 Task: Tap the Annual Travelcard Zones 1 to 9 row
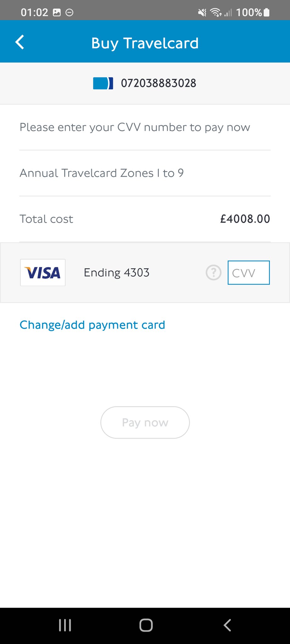point(102,173)
